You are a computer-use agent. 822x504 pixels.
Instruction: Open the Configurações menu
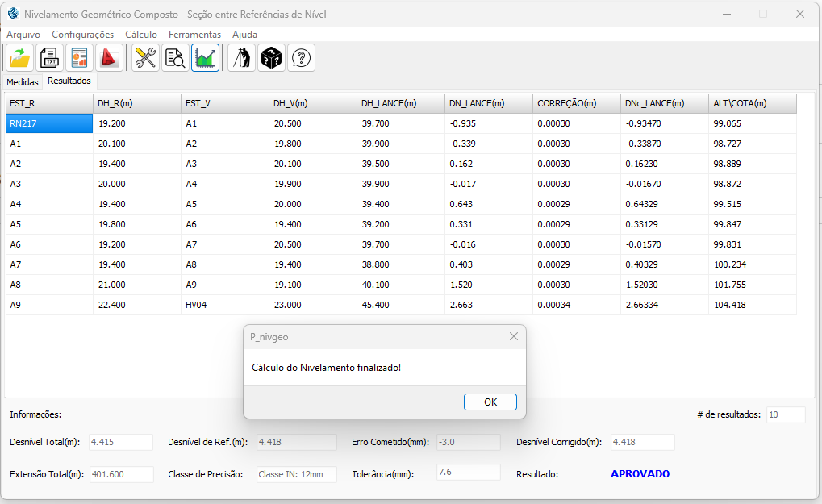coord(83,35)
